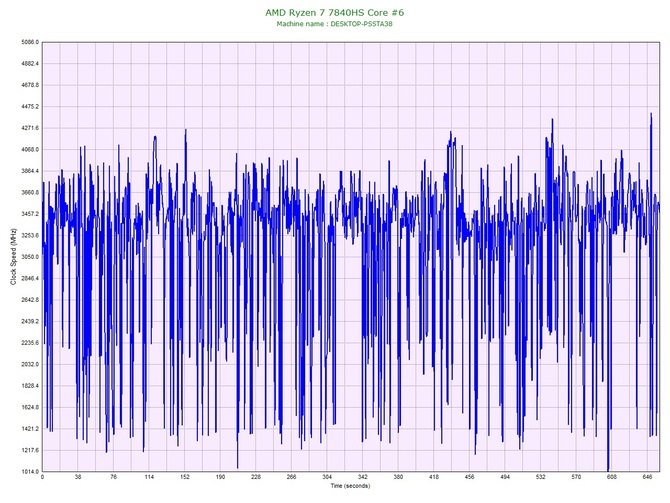Viewport: 670px width, 503px height.
Task: Click the x-axis tick label 570
Action: pos(576,477)
